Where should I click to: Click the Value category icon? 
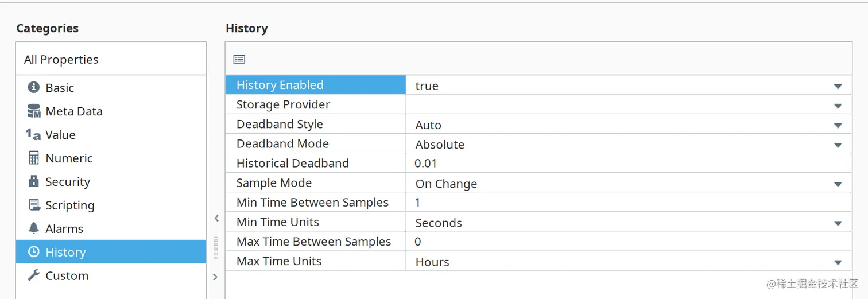pos(33,135)
